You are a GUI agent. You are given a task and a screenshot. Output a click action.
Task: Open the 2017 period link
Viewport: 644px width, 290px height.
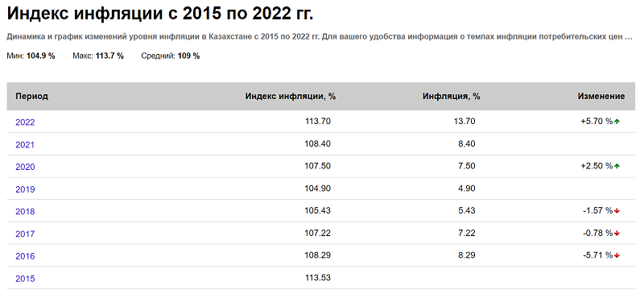25,234
